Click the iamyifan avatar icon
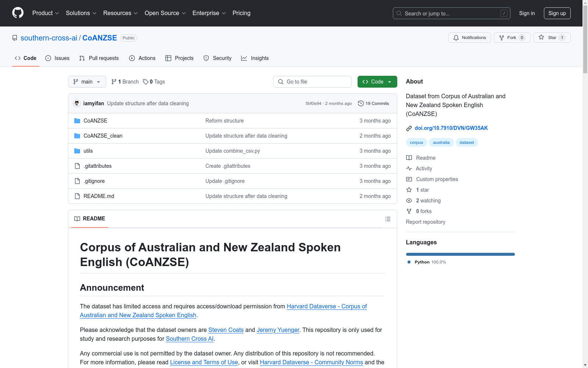Viewport: 588px width, 368px height. [77, 103]
